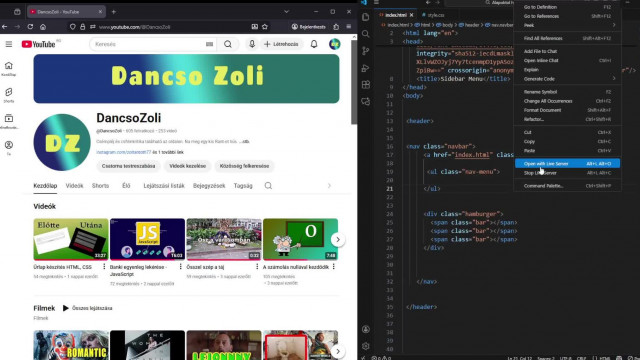The image size is (640, 360).
Task: Click the Bejelentkezés browser account button
Action: 309,27
